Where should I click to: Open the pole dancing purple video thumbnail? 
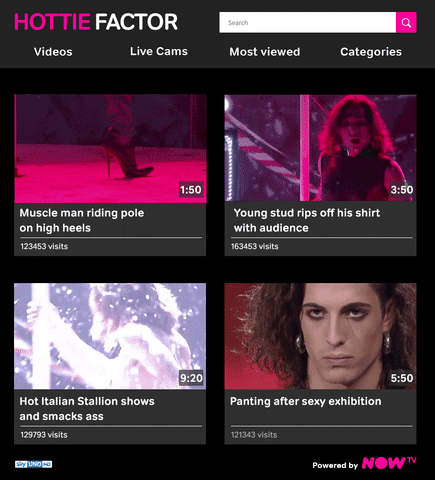110,336
